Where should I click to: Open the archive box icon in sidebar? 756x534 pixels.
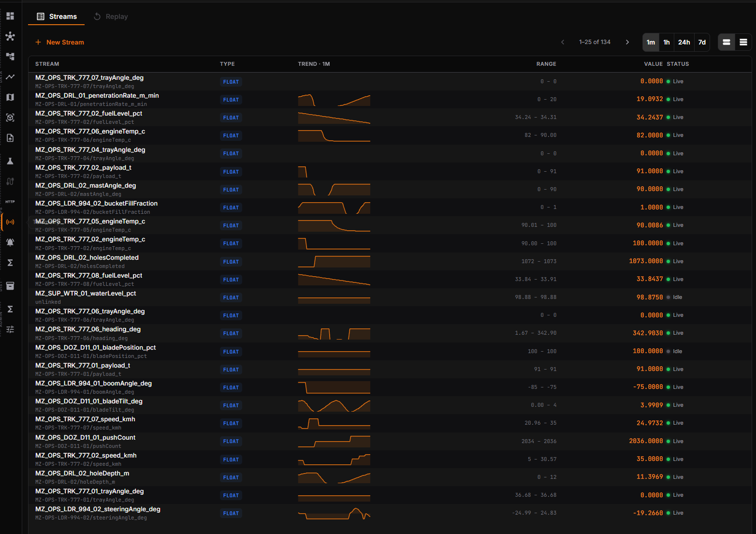tap(10, 286)
